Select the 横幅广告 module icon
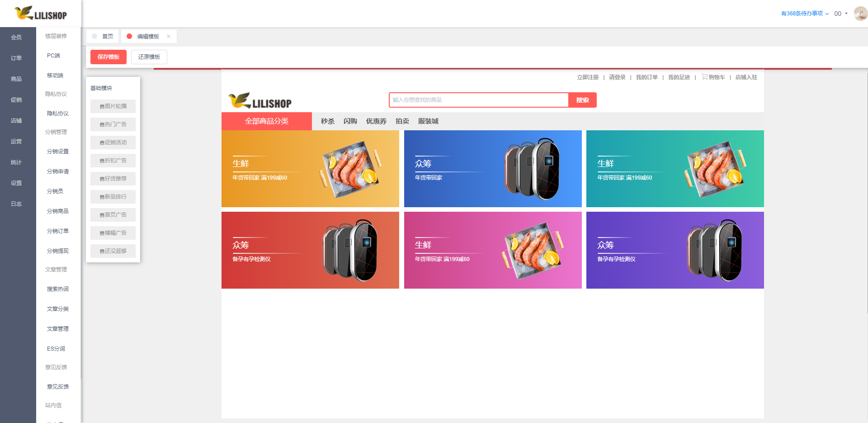The width and height of the screenshot is (868, 423). (102, 233)
